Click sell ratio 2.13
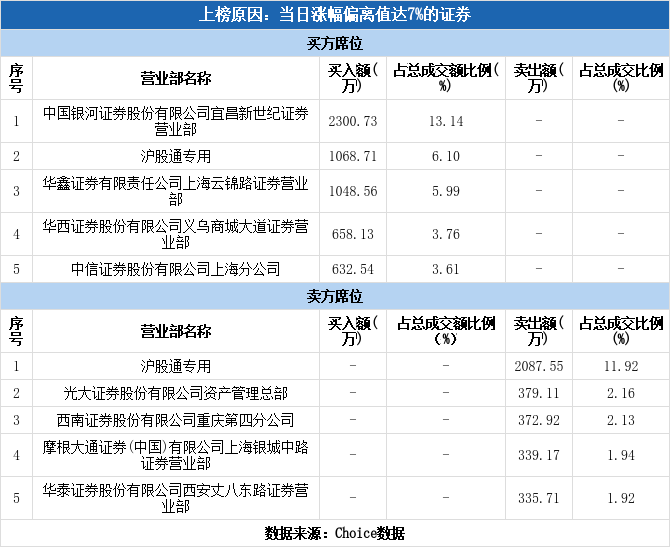The height and width of the screenshot is (547, 670). [621, 421]
